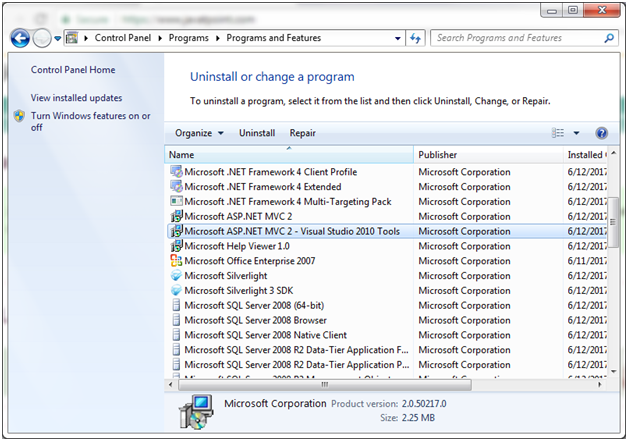Expand the view options dropdown arrow
Screen dimensions: 628x441
tap(576, 133)
